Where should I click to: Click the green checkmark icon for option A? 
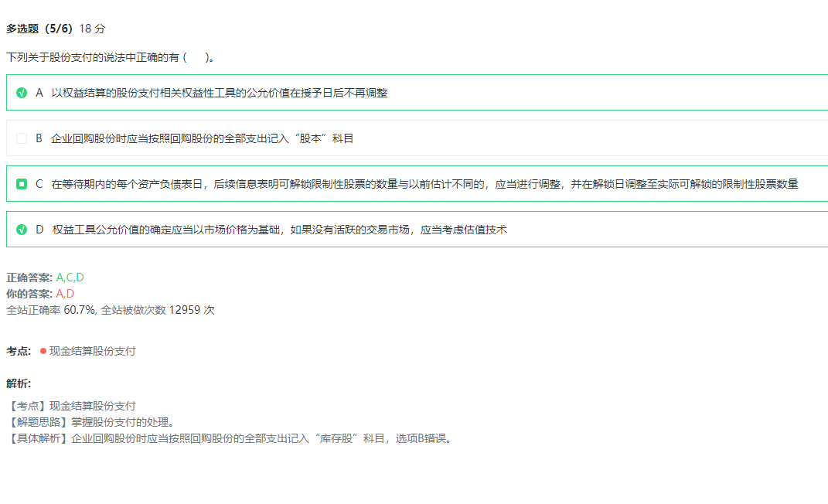[x=22, y=93]
